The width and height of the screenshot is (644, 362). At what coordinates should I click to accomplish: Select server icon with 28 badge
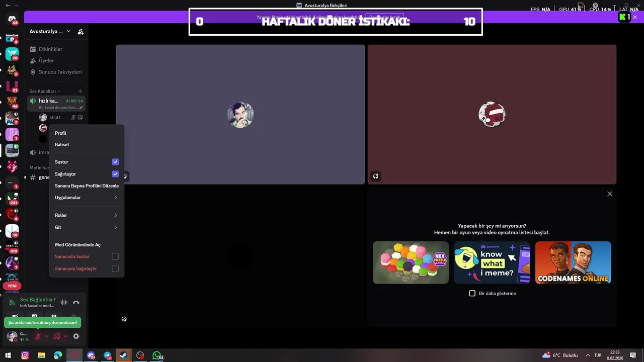pos(12,54)
